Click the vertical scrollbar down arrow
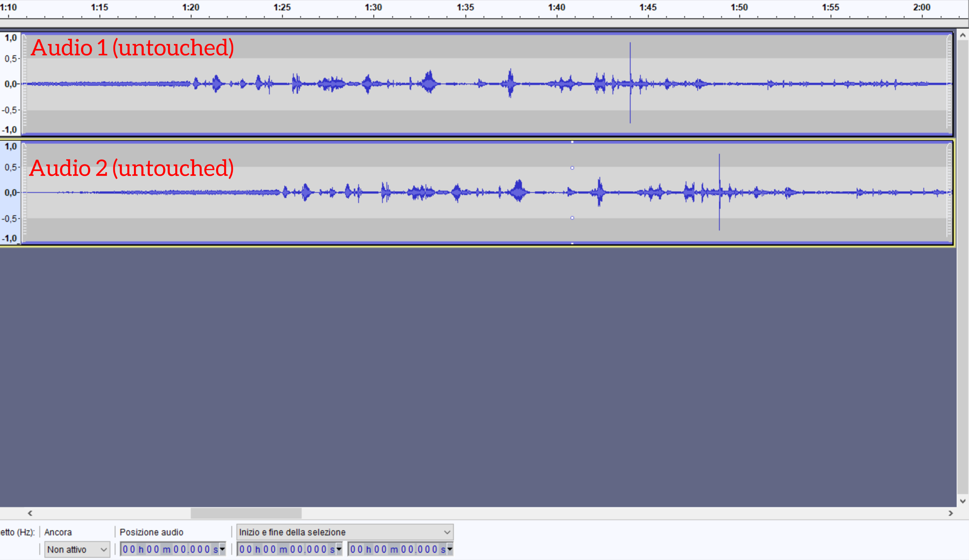Screen dimensions: 969x560 pos(963,501)
